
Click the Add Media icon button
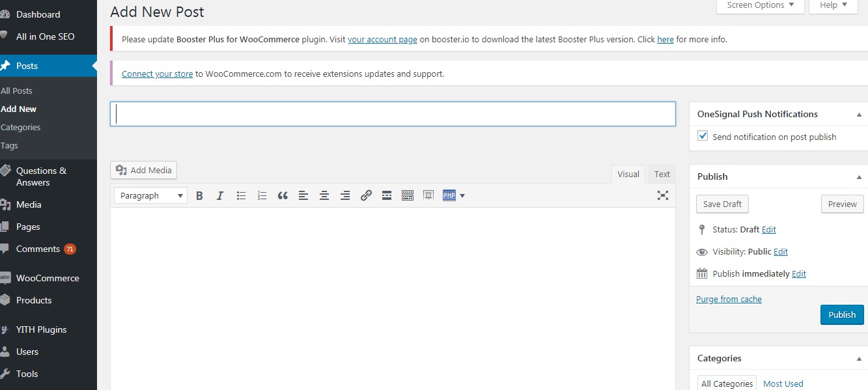[143, 170]
